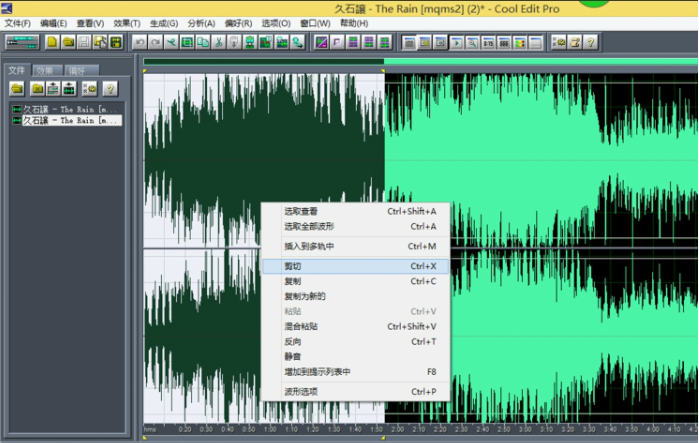Open the 偏好(R) menu
The width and height of the screenshot is (699, 443).
click(238, 23)
